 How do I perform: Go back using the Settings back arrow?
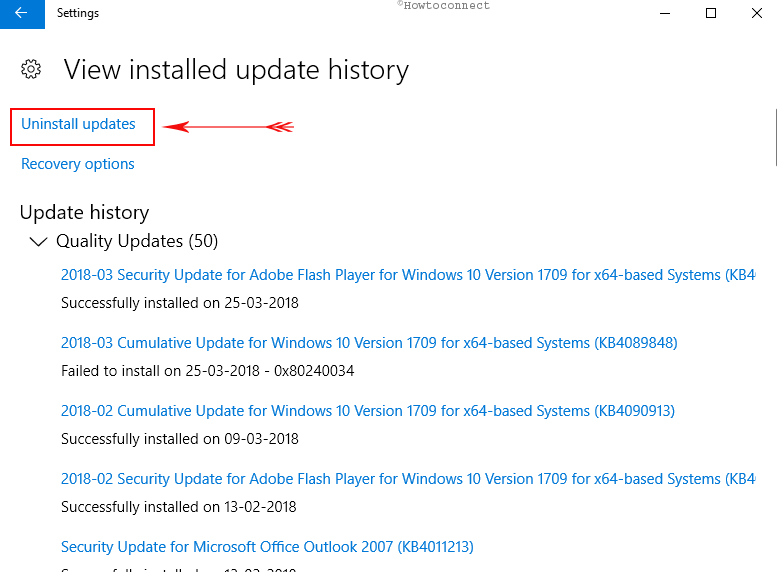[x=22, y=14]
